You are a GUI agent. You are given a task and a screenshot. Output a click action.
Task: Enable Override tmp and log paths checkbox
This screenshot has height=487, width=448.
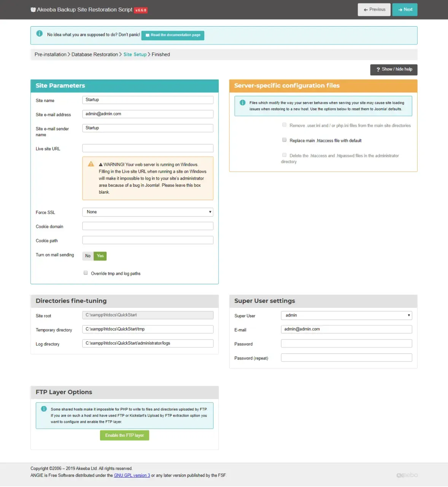coord(86,273)
